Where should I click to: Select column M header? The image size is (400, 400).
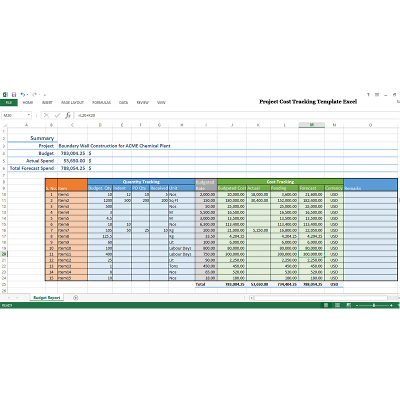tap(312, 125)
